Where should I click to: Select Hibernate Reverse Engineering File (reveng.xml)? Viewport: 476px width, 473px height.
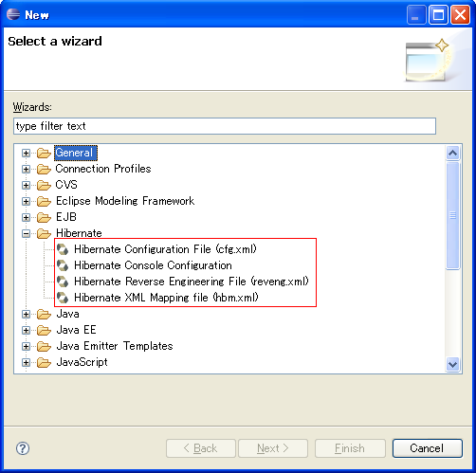click(192, 282)
